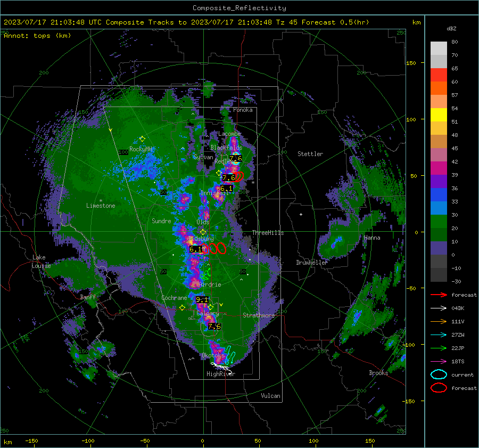Viewport: 479px width, 448px height.
Task: Click the Airdrie city label
Action: click(210, 284)
